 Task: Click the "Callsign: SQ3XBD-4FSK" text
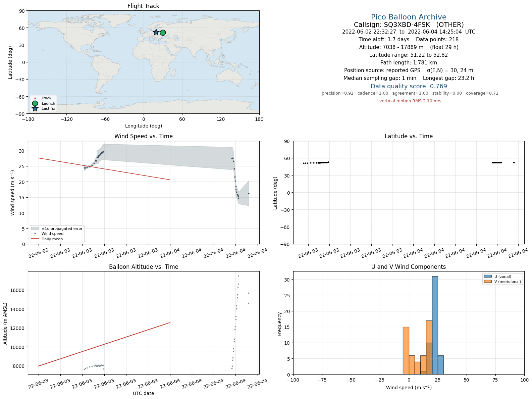pos(392,25)
